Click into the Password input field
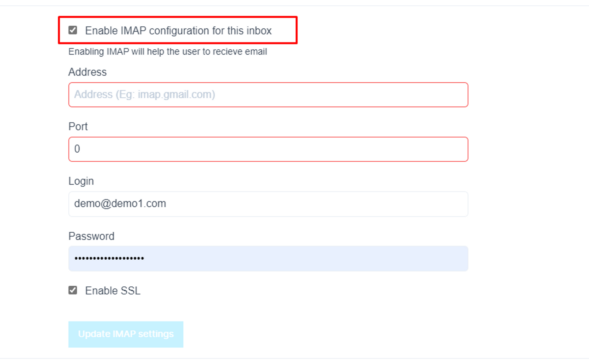Image resolution: width=589 pixels, height=364 pixels. [268, 258]
